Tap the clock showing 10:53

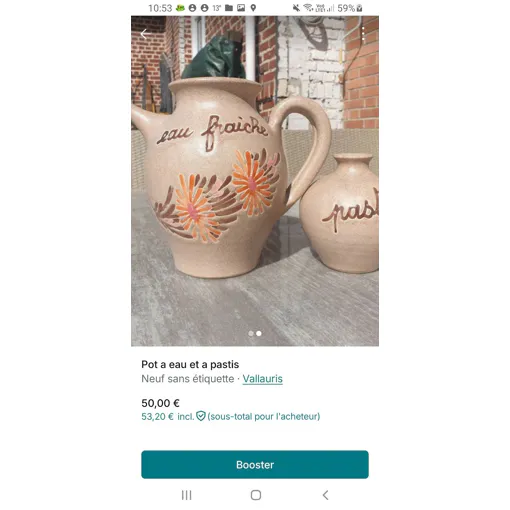point(160,8)
